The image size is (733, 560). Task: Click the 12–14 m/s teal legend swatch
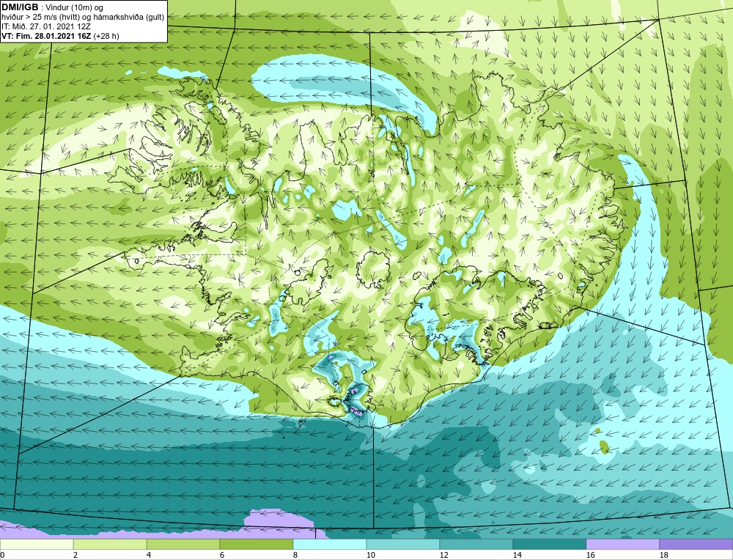[476, 545]
